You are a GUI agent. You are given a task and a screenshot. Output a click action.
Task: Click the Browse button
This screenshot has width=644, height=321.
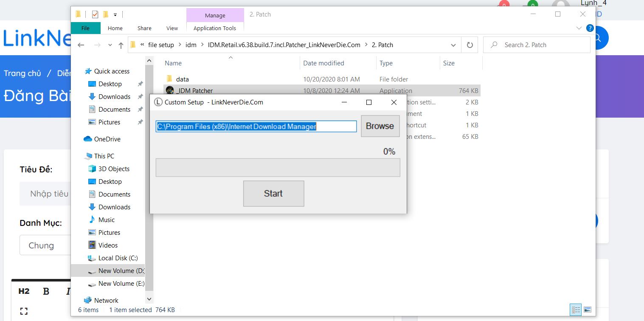[x=380, y=126]
